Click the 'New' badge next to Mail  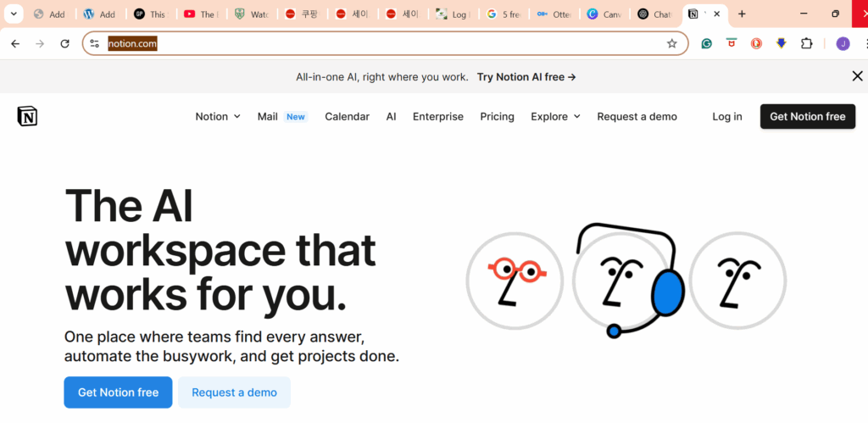tap(296, 116)
